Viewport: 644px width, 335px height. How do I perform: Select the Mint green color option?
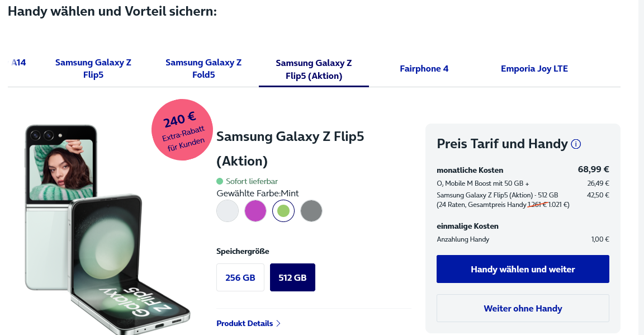pos(283,211)
